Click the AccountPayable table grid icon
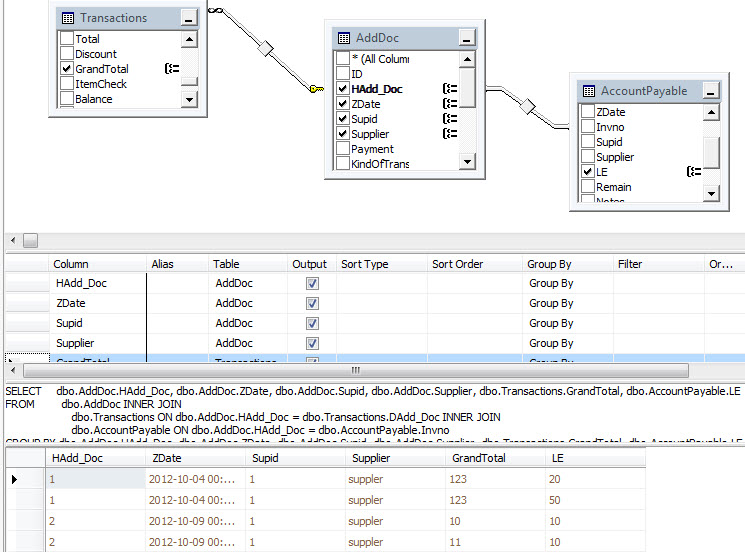Image resolution: width=745 pixels, height=552 pixels. click(x=589, y=91)
